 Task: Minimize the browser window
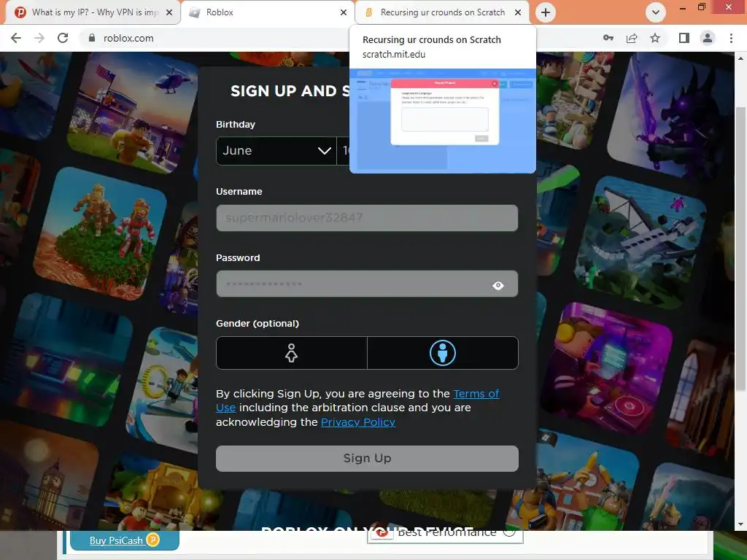(683, 7)
